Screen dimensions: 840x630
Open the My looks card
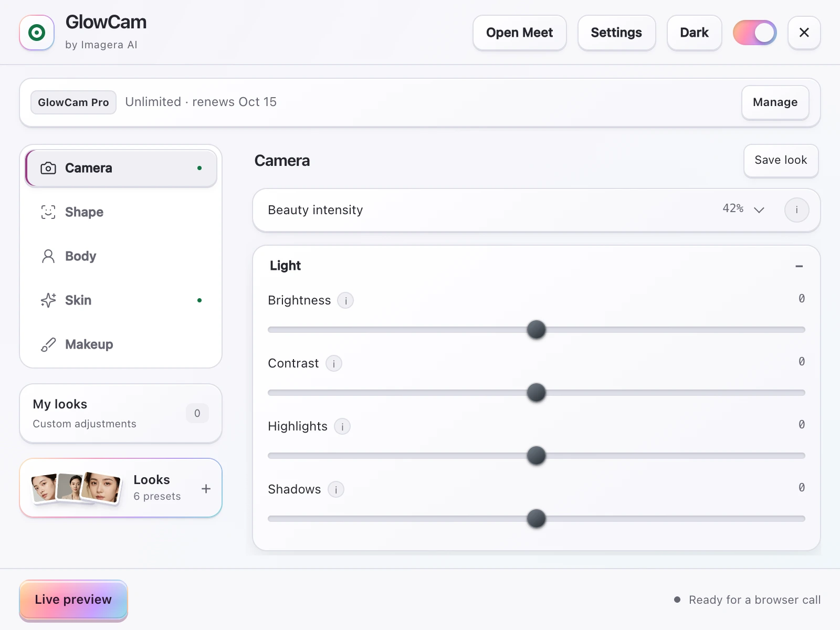(x=121, y=414)
